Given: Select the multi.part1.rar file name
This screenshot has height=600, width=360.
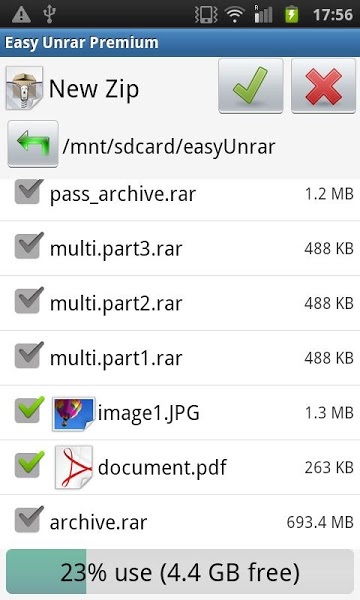Looking at the screenshot, I should tap(116, 359).
